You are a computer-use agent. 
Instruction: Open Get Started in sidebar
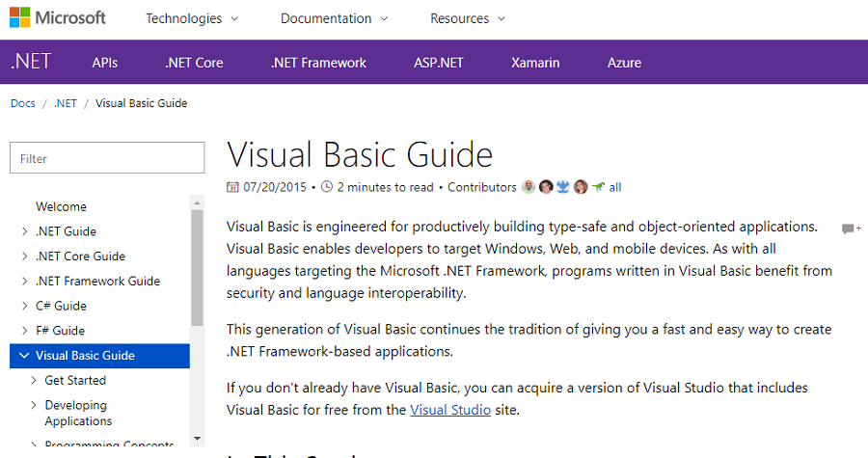(x=75, y=381)
